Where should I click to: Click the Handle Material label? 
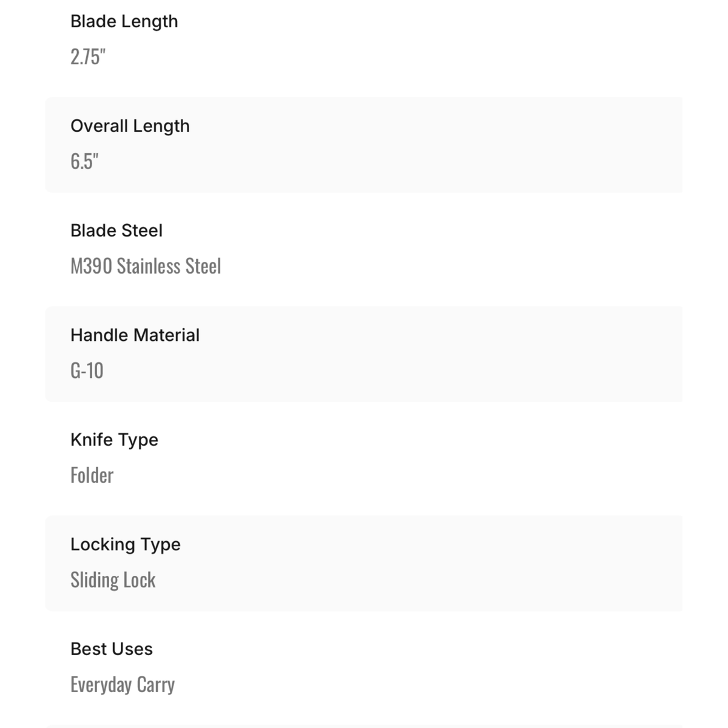(135, 335)
